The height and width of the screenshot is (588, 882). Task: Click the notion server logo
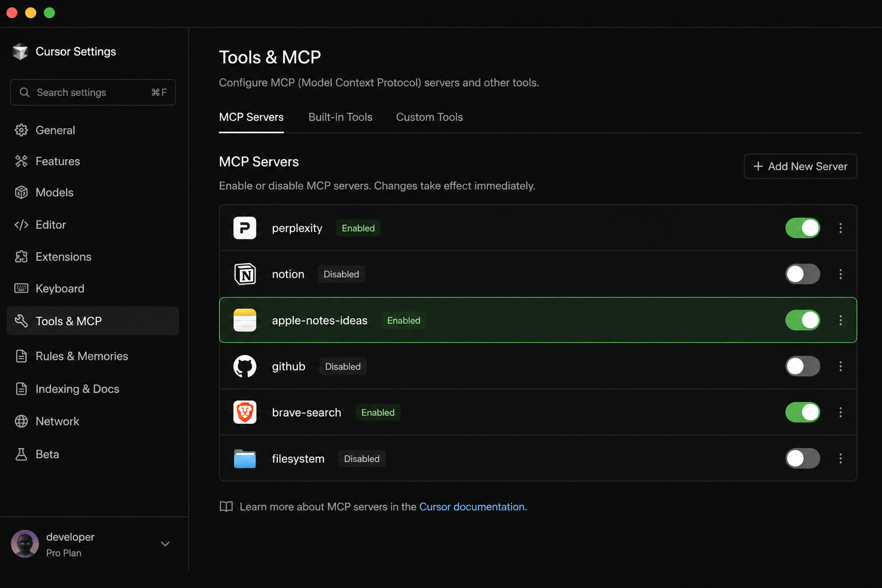coord(245,274)
